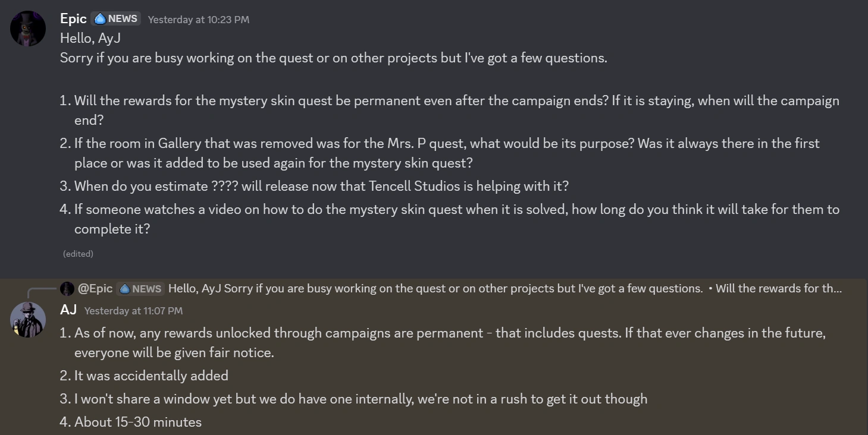Open Epic's profile avatar

coord(28,29)
